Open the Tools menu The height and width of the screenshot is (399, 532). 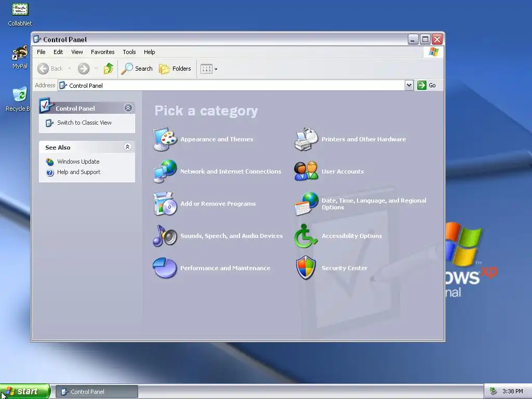coord(129,52)
